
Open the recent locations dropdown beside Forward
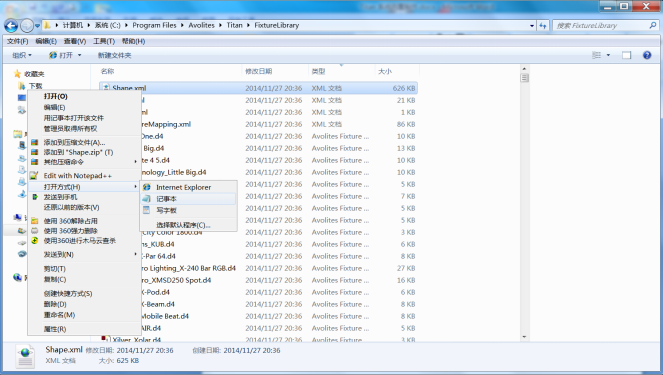click(x=37, y=26)
